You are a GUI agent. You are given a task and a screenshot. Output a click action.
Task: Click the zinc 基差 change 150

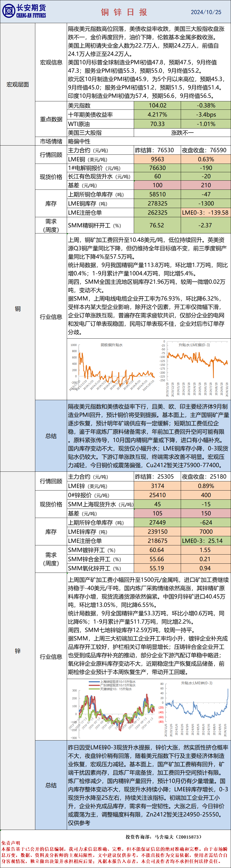(206, 513)
